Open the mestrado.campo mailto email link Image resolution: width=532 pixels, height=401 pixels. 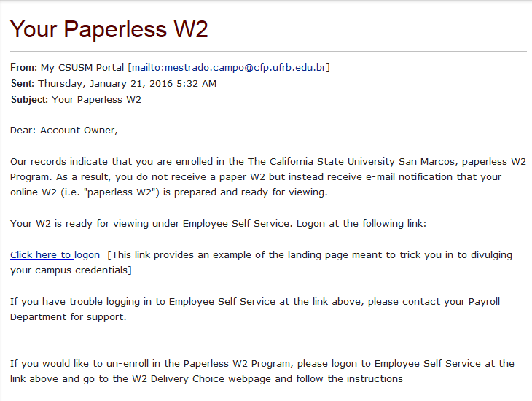(x=229, y=68)
